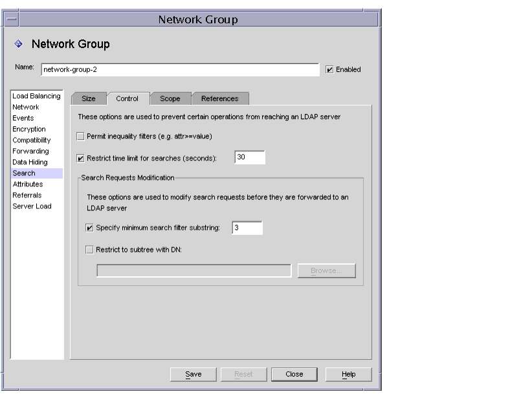532x396 pixels.
Task: Save the network group settings
Action: click(193, 374)
